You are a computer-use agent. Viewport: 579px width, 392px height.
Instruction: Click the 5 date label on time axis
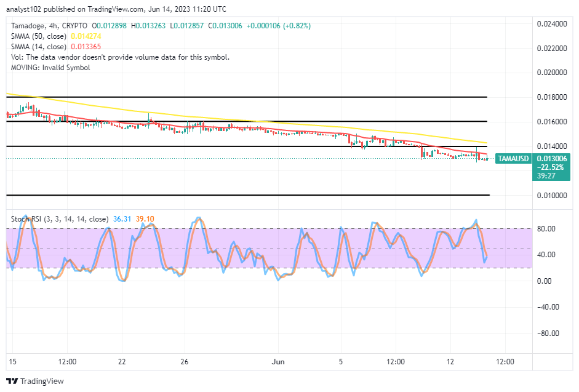341,362
